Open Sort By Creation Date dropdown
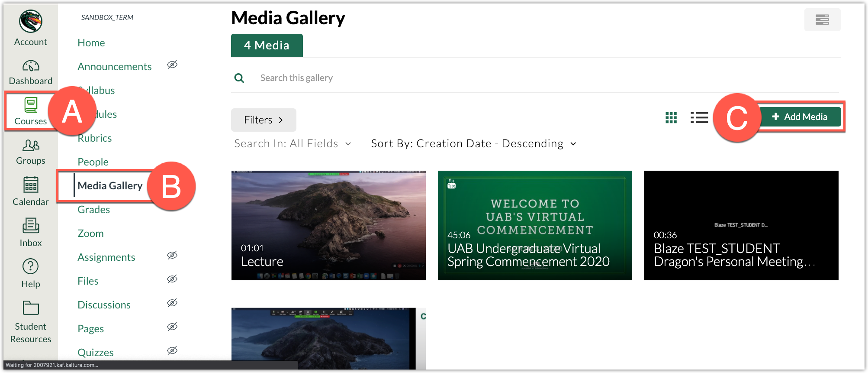The width and height of the screenshot is (868, 373). pyautogui.click(x=473, y=144)
